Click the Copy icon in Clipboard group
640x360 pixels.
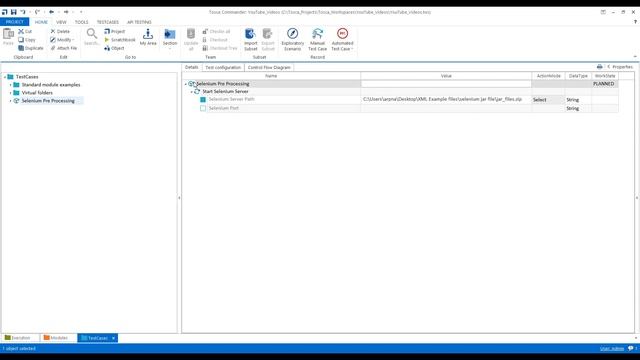pyautogui.click(x=21, y=40)
